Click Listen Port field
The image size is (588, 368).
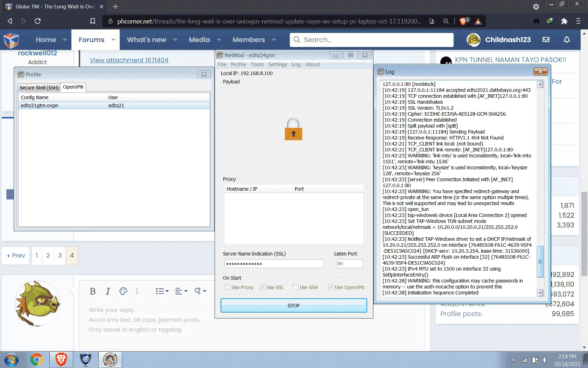click(349, 264)
